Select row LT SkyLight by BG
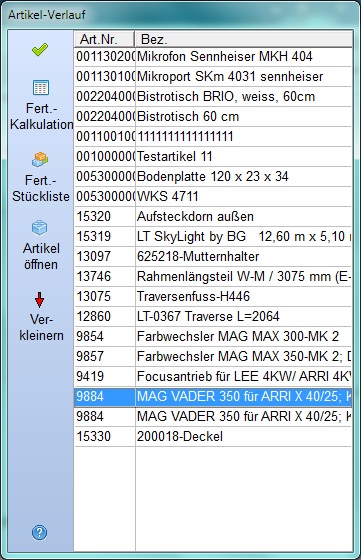The image size is (361, 560). pyautogui.click(x=213, y=236)
